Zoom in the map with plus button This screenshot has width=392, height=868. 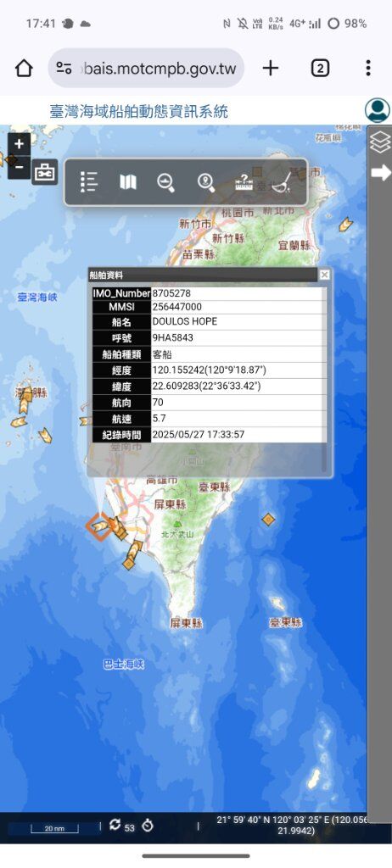click(x=19, y=144)
